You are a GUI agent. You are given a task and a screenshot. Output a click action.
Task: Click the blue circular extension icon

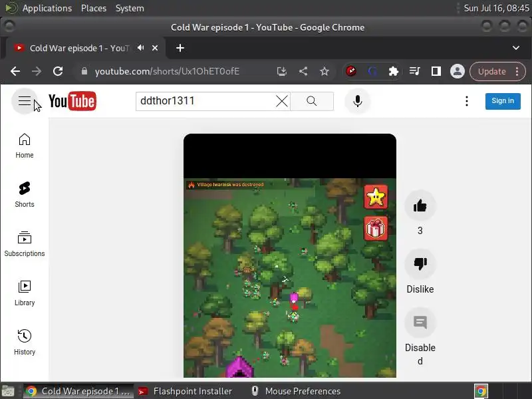[x=372, y=71]
